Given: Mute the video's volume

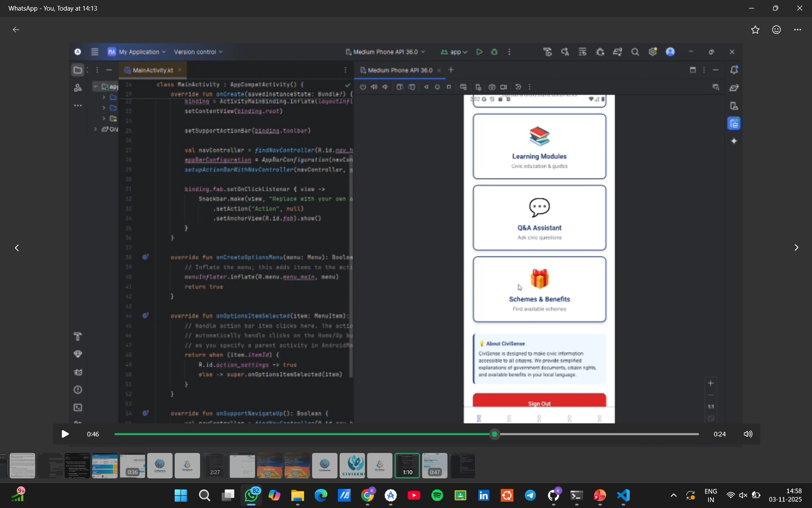Looking at the screenshot, I should [748, 434].
